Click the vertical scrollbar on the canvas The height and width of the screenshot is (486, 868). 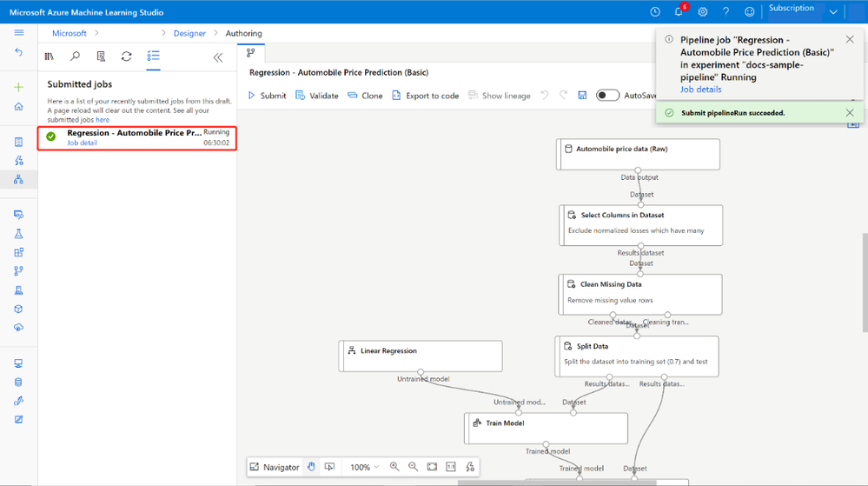click(x=865, y=283)
